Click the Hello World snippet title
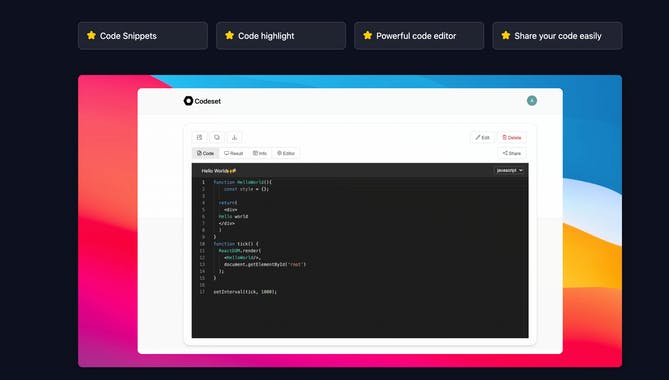 [218, 171]
